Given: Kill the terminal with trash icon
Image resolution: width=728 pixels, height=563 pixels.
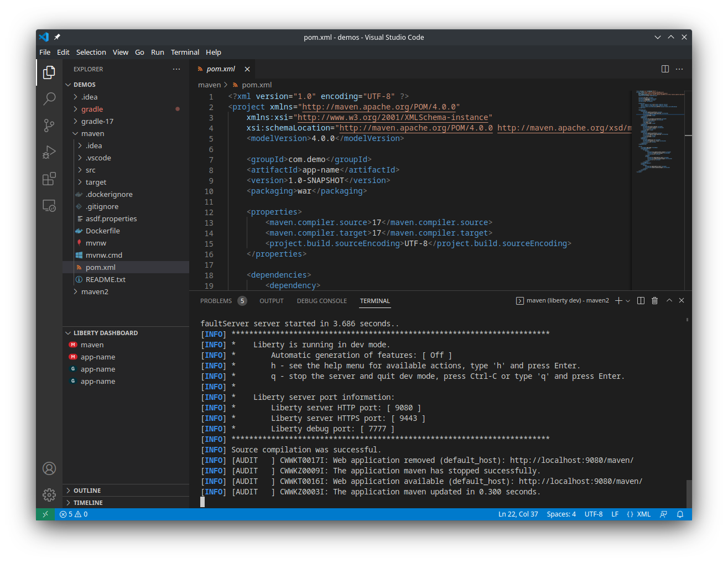Looking at the screenshot, I should 655,300.
